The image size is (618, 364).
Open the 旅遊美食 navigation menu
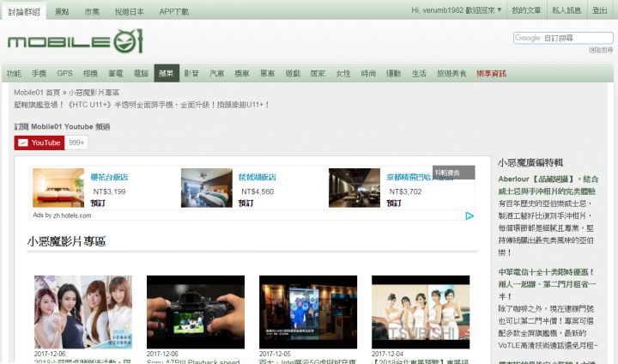click(451, 73)
